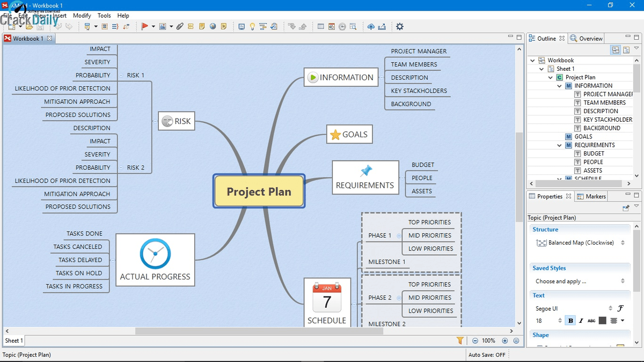Switch to the Overview tab
Screen dimensions: 644x362
click(587, 39)
